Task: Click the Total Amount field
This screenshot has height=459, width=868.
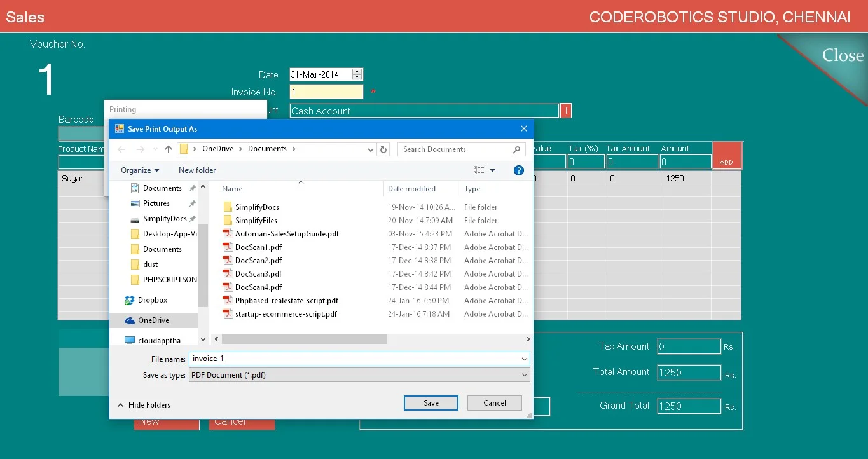Action: click(x=689, y=373)
